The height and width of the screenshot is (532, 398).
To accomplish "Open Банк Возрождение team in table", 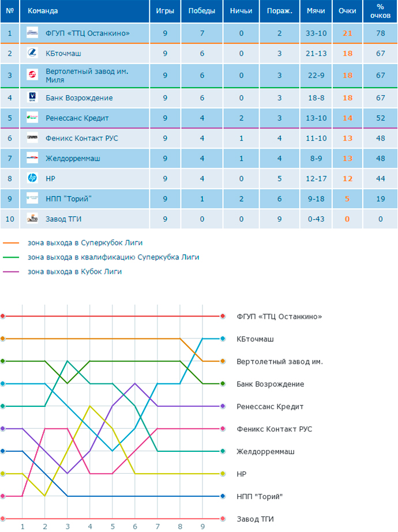I will point(79,98).
